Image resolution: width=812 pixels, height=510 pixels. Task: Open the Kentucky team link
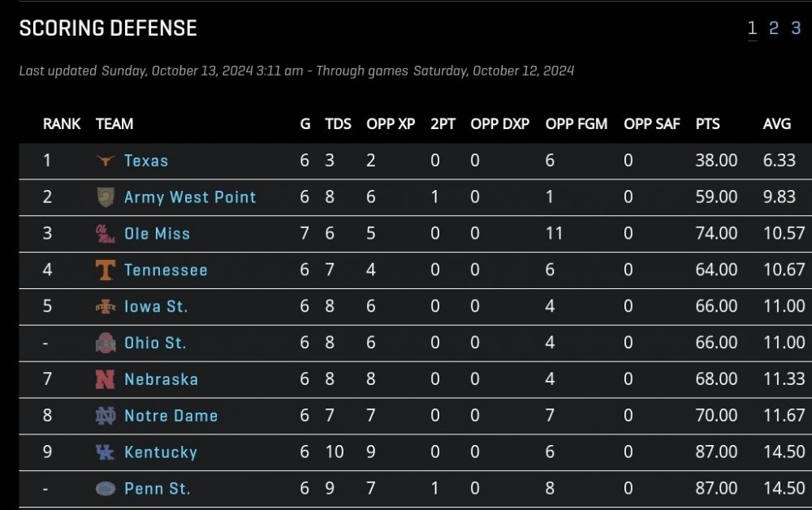tap(161, 452)
